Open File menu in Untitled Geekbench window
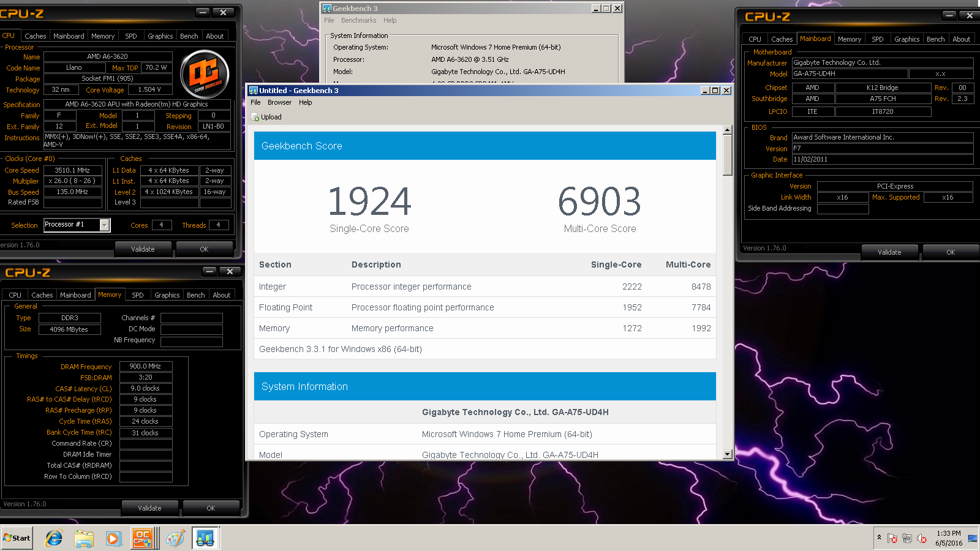Image resolution: width=980 pixels, height=551 pixels. click(255, 102)
